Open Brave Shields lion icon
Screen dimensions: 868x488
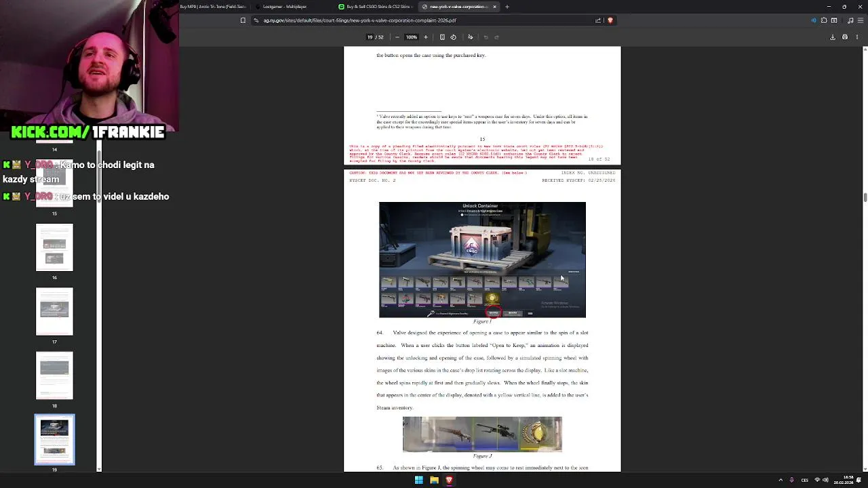610,20
